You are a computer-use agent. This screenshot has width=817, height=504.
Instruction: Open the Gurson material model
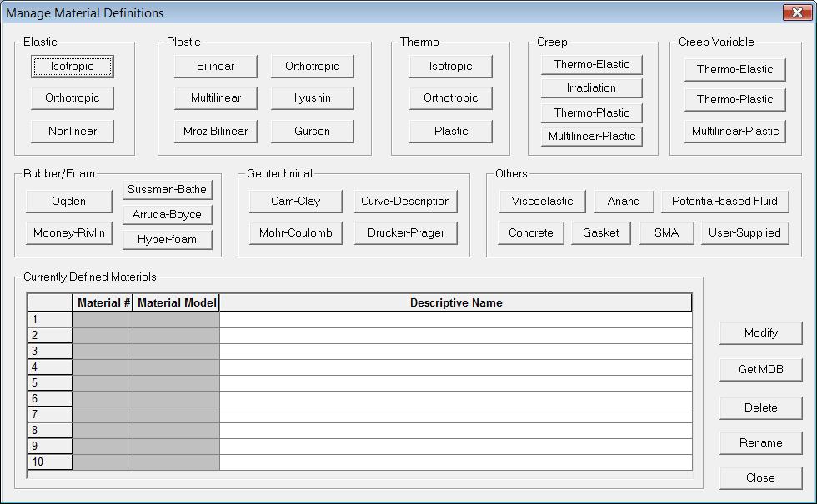click(x=312, y=132)
